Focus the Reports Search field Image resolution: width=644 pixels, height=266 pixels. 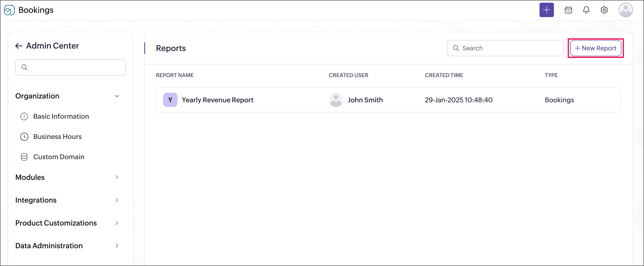point(505,48)
